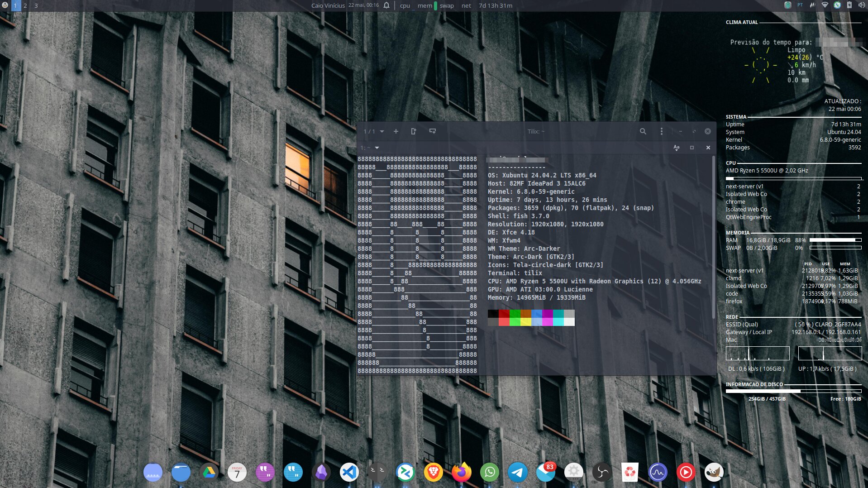Launch GIMP from the dock
Image resolution: width=868 pixels, height=488 pixels.
pyautogui.click(x=714, y=473)
